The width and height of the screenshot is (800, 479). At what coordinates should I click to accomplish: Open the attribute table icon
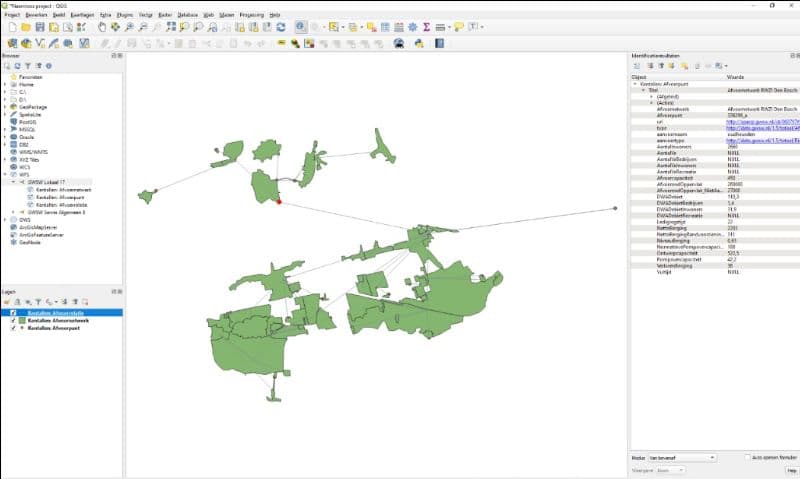point(386,27)
